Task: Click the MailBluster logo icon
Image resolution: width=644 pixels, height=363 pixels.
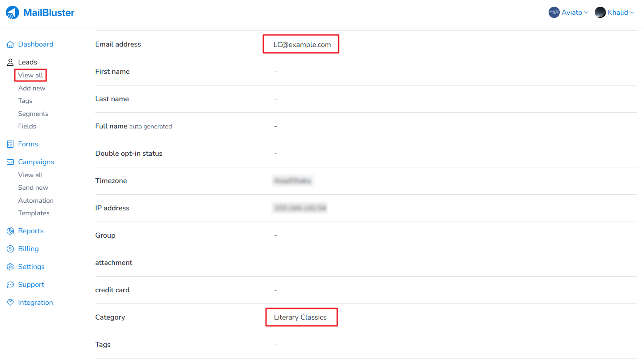Action: click(13, 13)
